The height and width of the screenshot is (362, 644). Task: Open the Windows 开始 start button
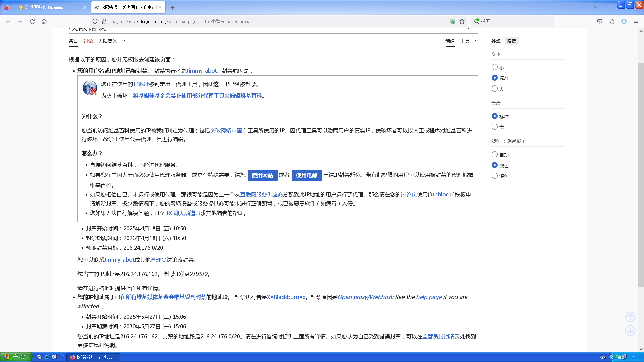coord(16,357)
